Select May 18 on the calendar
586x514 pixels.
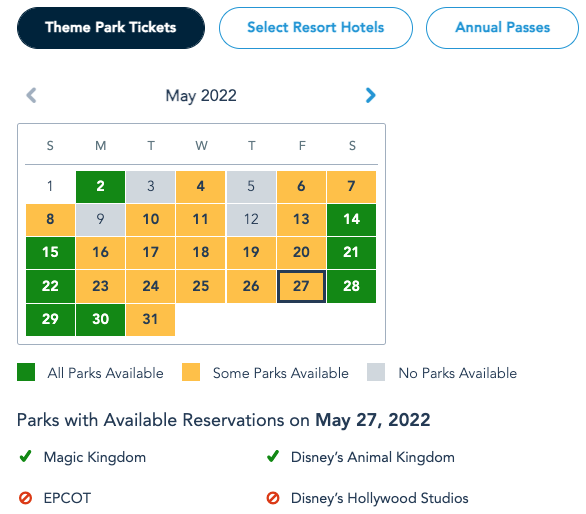201,253
